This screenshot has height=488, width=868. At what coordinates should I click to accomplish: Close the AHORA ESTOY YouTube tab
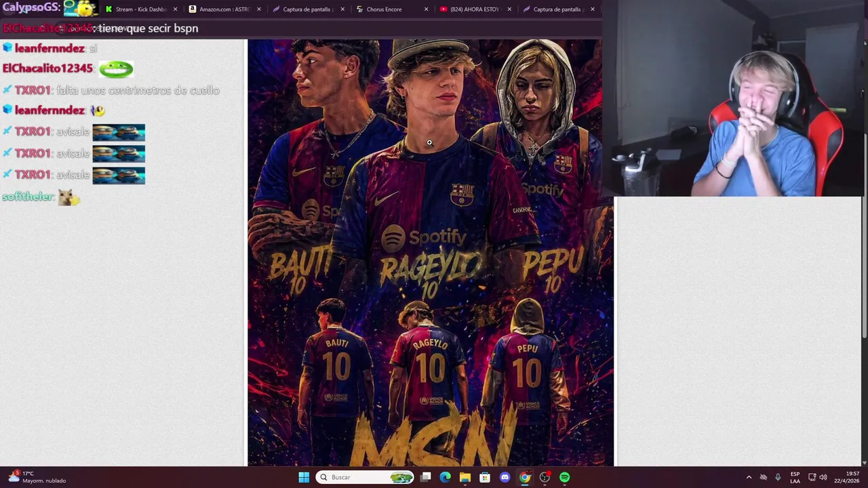(x=509, y=9)
